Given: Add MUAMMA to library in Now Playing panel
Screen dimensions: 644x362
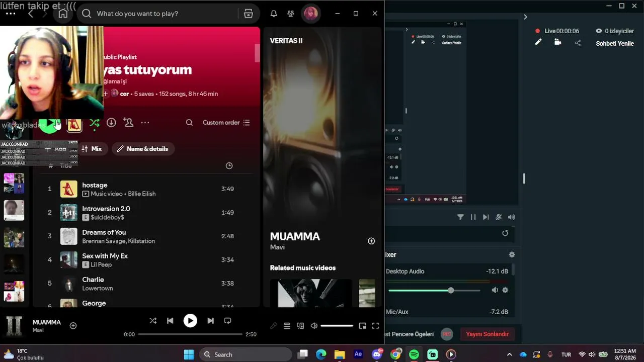Looking at the screenshot, I should pos(371,241).
